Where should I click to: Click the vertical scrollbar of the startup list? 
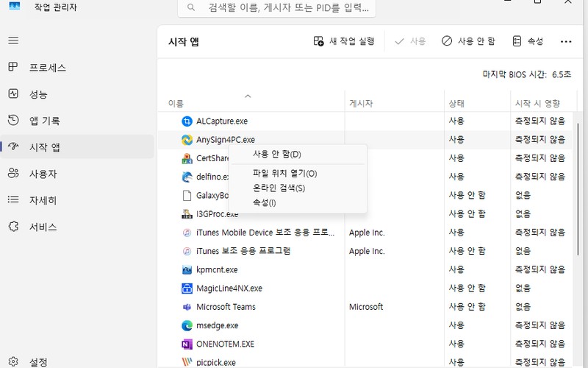point(578,190)
